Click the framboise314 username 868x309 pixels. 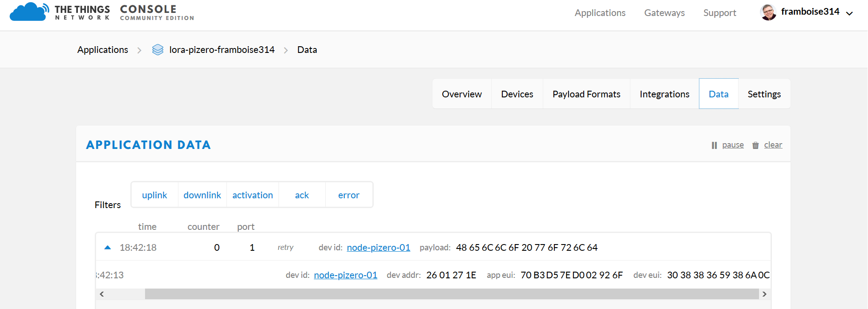pos(810,12)
